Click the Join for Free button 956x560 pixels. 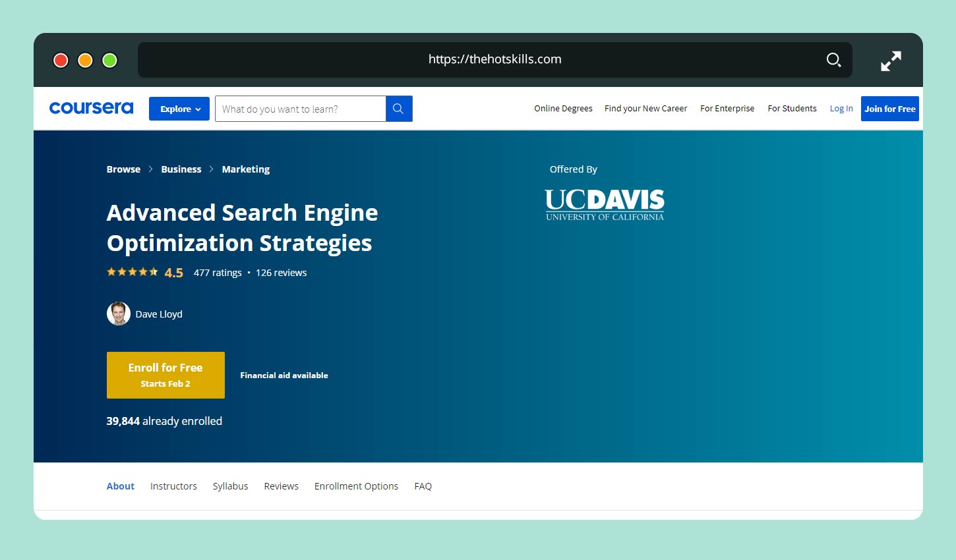click(889, 109)
